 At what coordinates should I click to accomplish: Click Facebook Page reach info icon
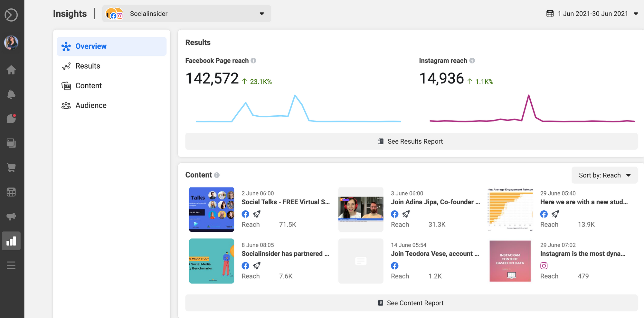click(x=253, y=61)
